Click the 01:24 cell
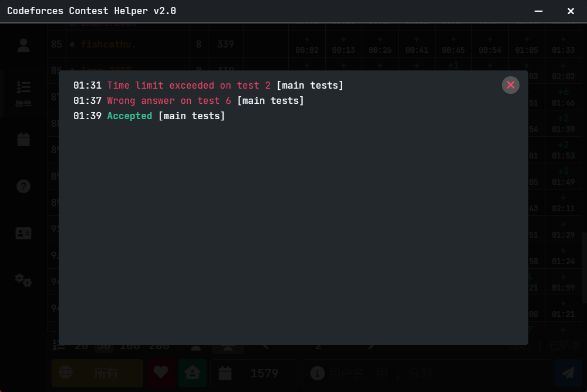 [564, 256]
